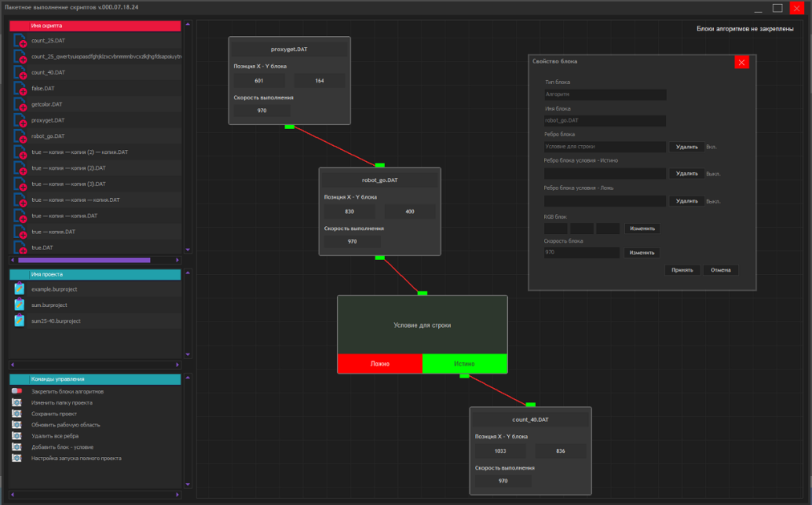Click Изменить next to RGB блок fields

pyautogui.click(x=642, y=228)
